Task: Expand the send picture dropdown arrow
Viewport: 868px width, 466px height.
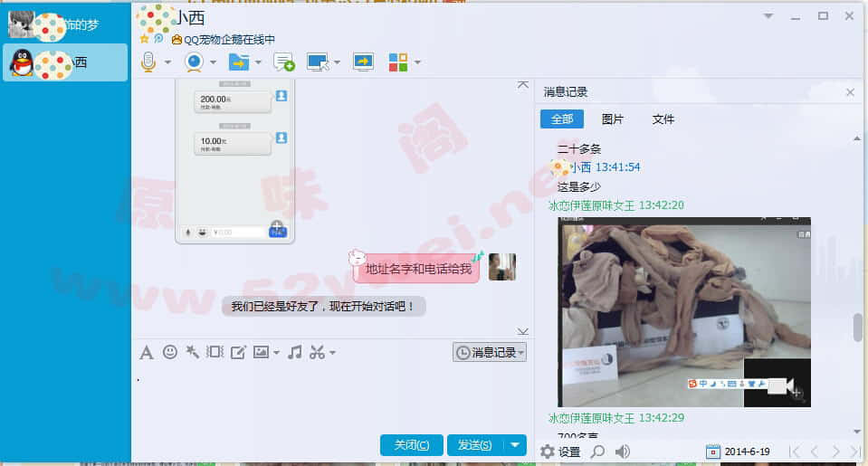Action: tap(276, 352)
